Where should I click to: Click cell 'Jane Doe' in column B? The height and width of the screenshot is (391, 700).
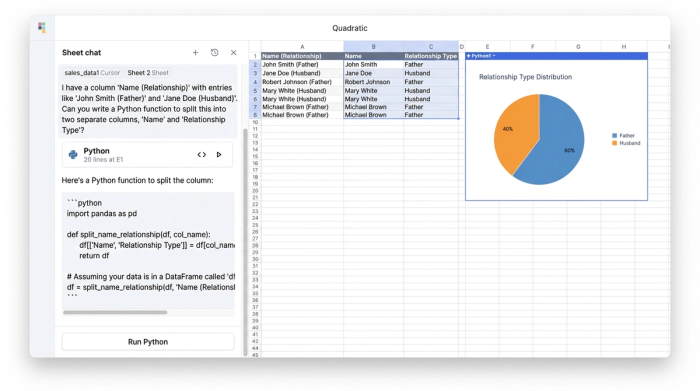(x=373, y=73)
